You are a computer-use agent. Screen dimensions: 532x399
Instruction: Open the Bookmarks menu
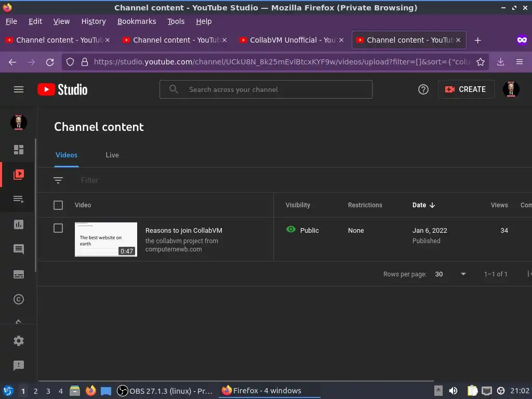(137, 21)
